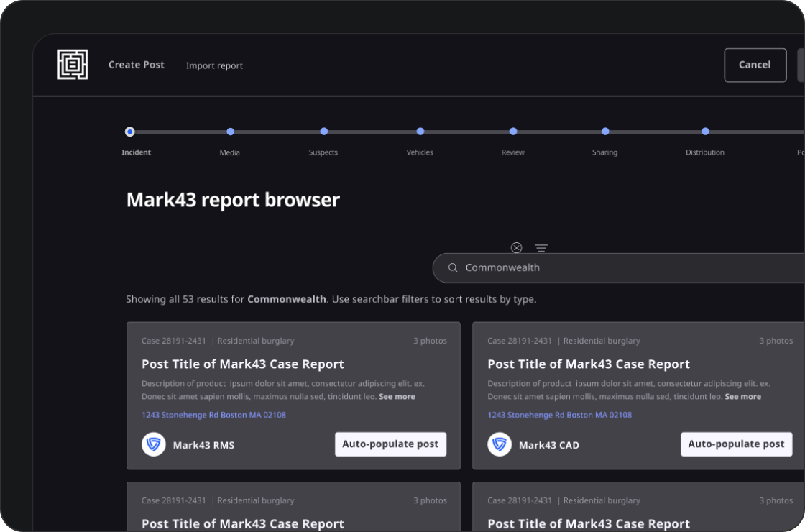Image resolution: width=805 pixels, height=532 pixels.
Task: Clear the search with the circled X icon
Action: [x=517, y=248]
